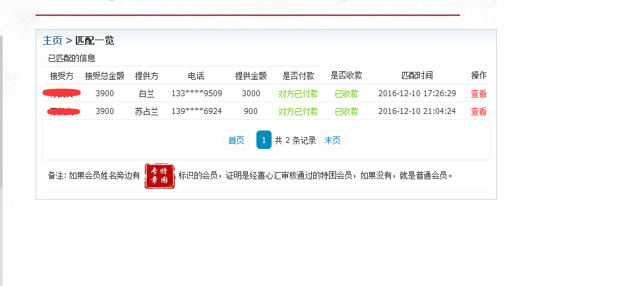Click the 电话 column header
644x286 pixels.
tap(196, 76)
